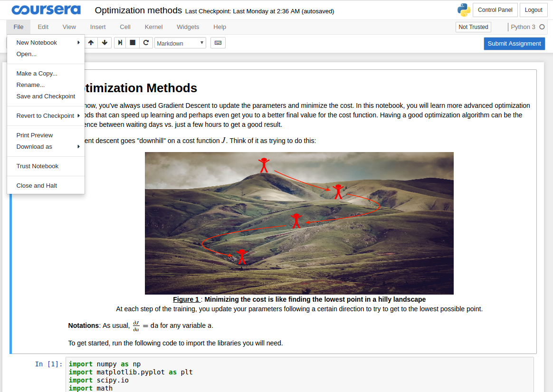Open the File menu

pos(19,27)
